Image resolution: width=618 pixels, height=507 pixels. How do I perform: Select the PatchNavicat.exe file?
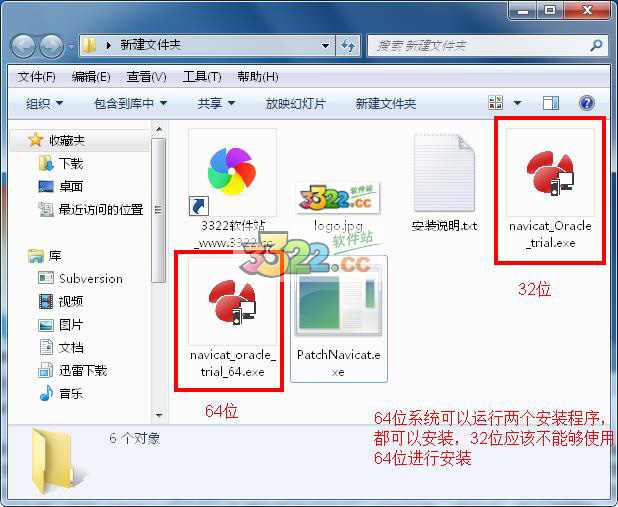click(339, 319)
